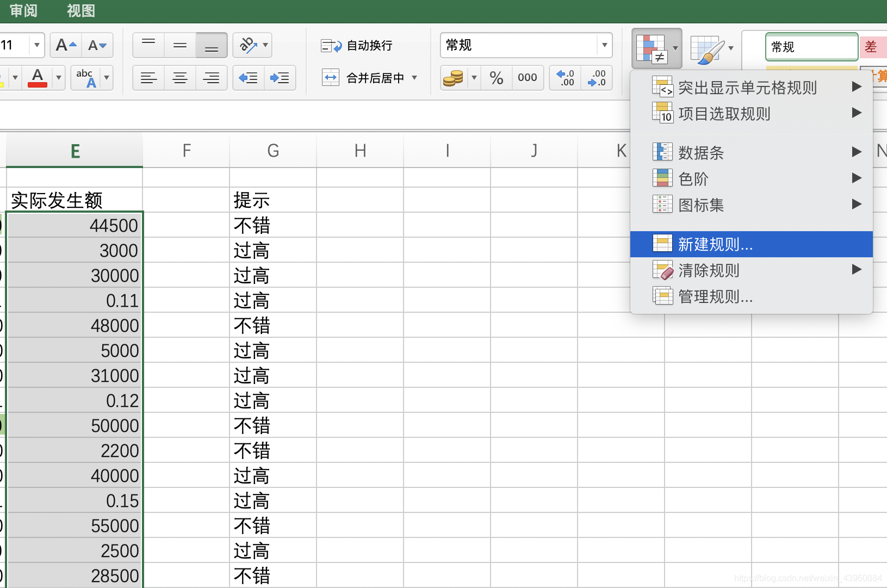Viewport: 887px width, 588px height.
Task: Expand currency format options arrow
Action: coord(474,78)
